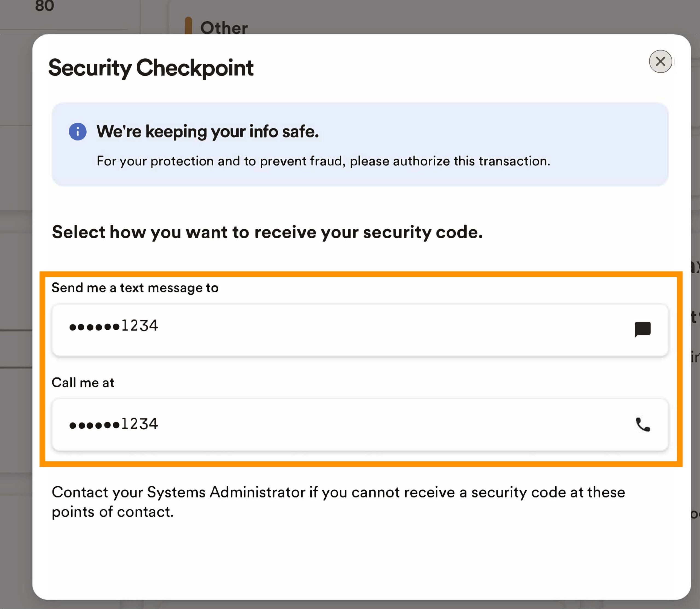Click the phone call icon

642,424
